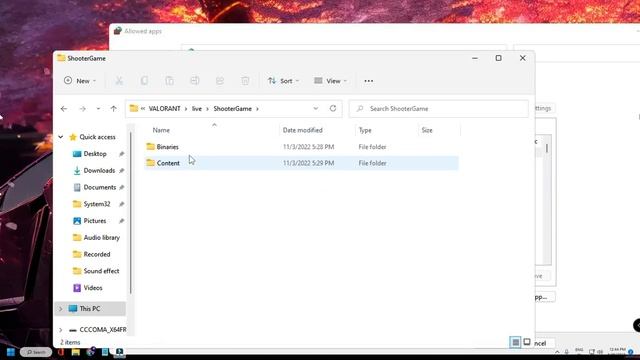Open the New item dropdown
640x360 pixels.
(x=80, y=81)
